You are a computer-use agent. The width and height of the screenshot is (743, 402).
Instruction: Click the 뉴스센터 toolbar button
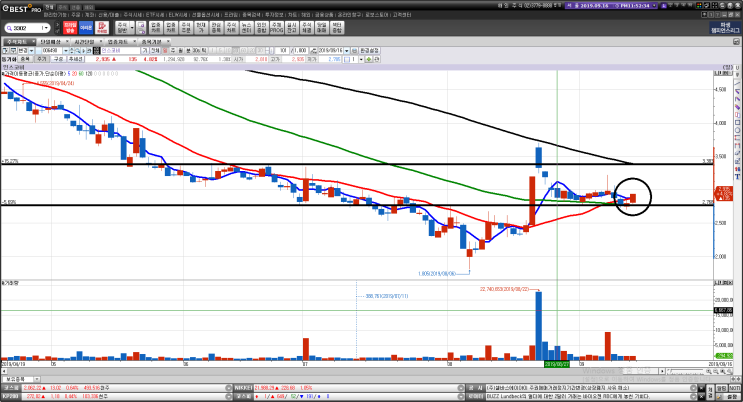[246, 28]
